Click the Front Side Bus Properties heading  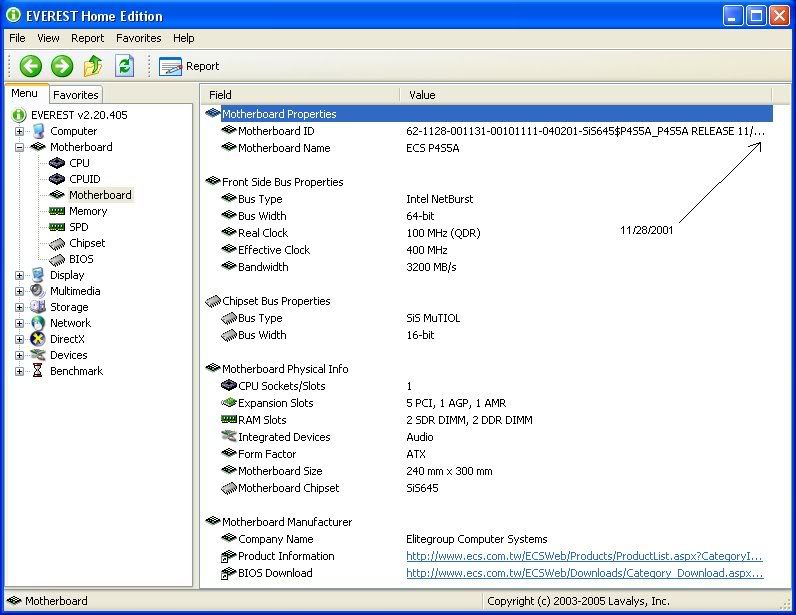point(282,182)
